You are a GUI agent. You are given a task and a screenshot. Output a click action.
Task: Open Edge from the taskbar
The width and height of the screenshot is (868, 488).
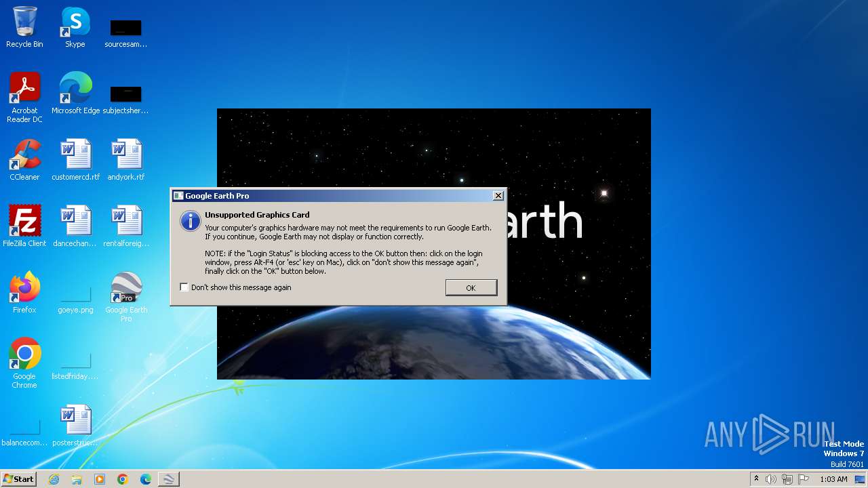[x=146, y=479]
